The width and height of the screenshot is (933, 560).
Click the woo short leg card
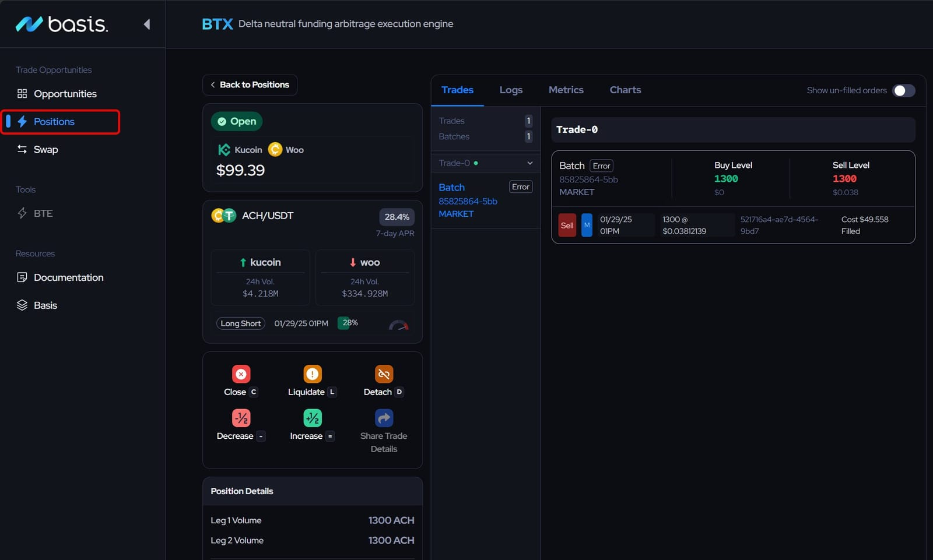pos(365,277)
